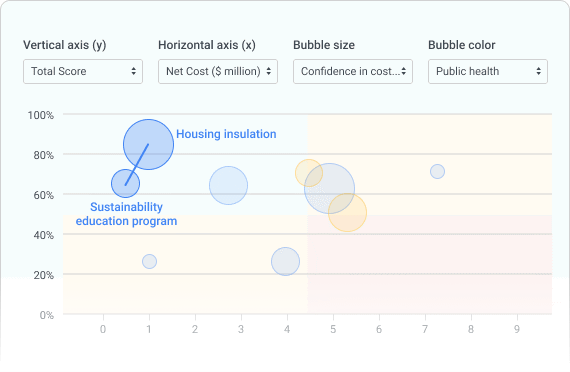
Task: Click the arrows icon on the Confidence in cost select
Action: pos(404,71)
